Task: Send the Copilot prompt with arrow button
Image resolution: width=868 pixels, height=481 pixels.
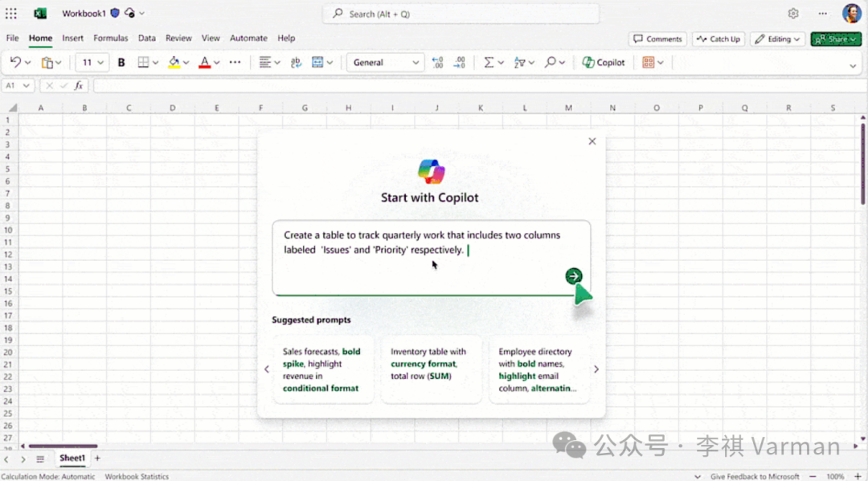Action: click(574, 276)
